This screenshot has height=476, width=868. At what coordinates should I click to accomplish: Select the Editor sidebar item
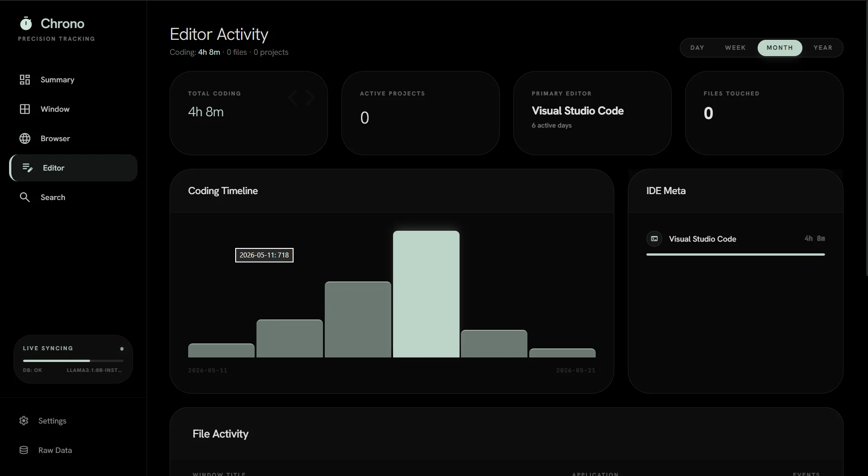(x=73, y=168)
